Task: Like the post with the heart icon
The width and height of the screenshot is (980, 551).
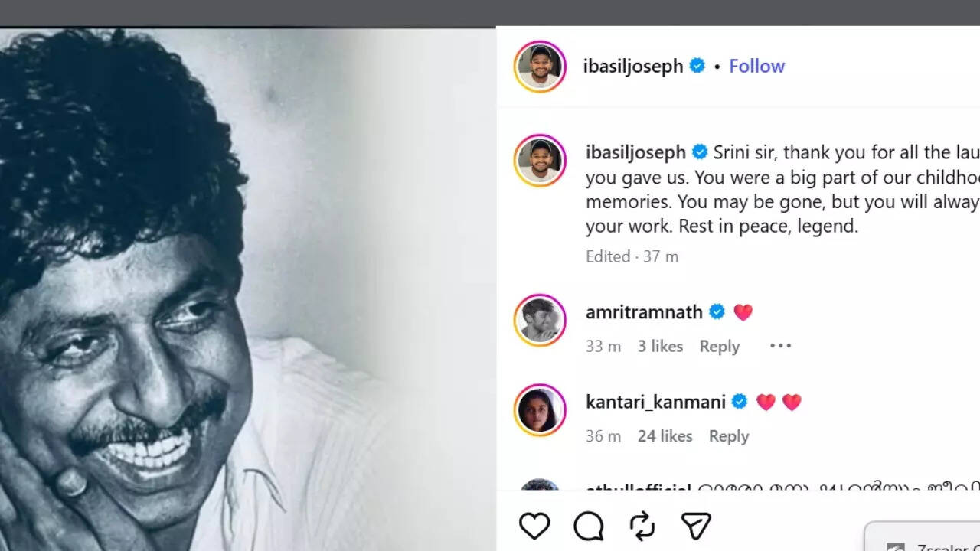Action: pos(534,526)
